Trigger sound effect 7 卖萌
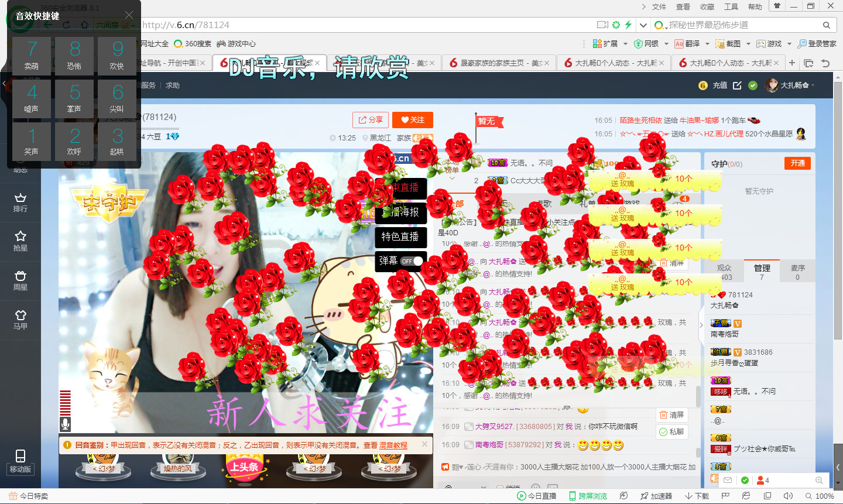This screenshot has height=504, width=843. (x=32, y=55)
